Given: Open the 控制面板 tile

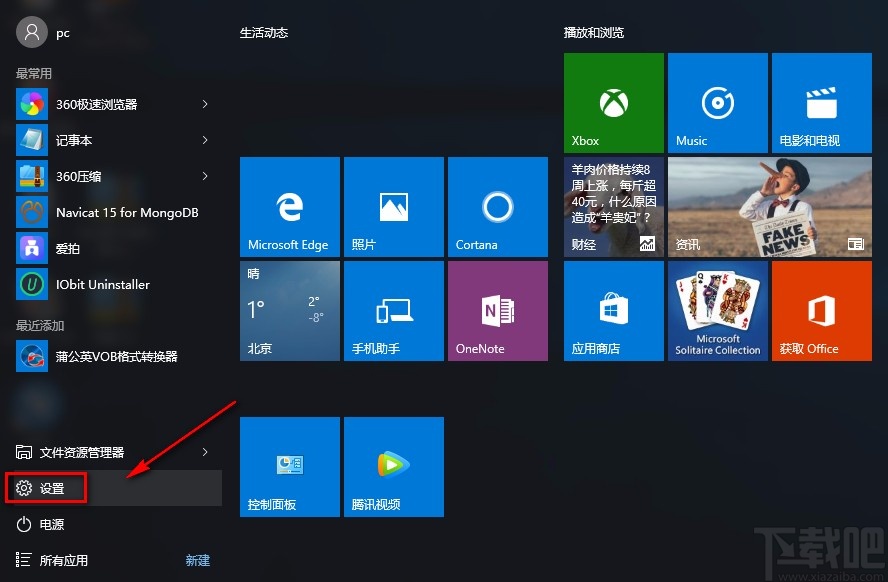Looking at the screenshot, I should [289, 466].
